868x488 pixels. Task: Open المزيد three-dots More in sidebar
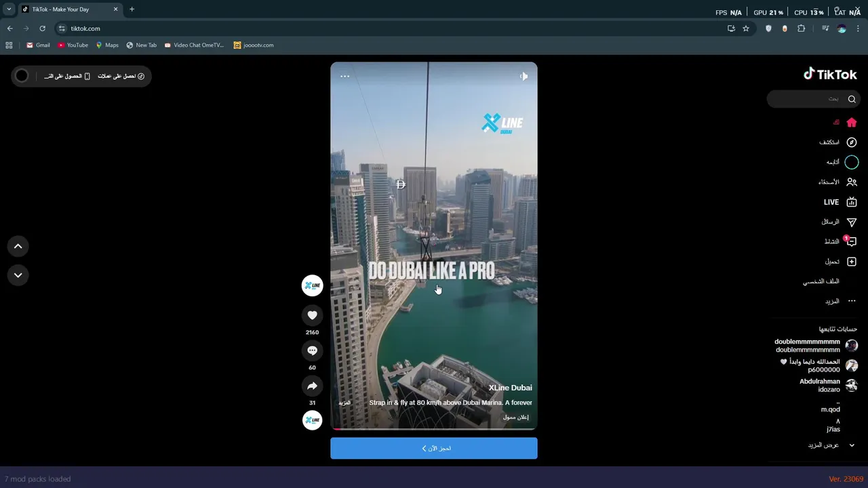852,301
